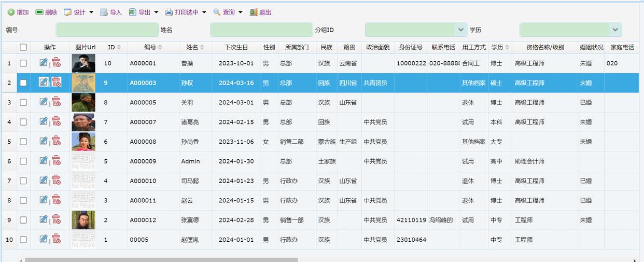Click the 退出 (Exit) toolbar icon
This screenshot has height=262, width=644.
[x=254, y=12]
